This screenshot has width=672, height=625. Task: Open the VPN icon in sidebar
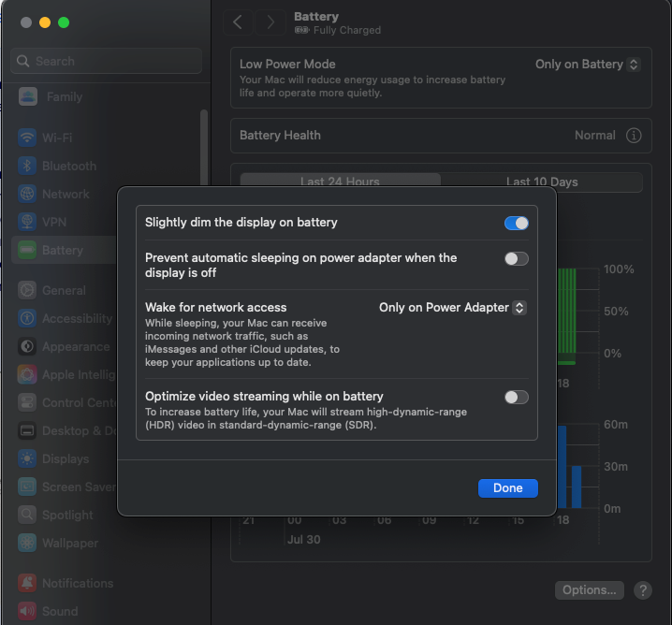[27, 222]
